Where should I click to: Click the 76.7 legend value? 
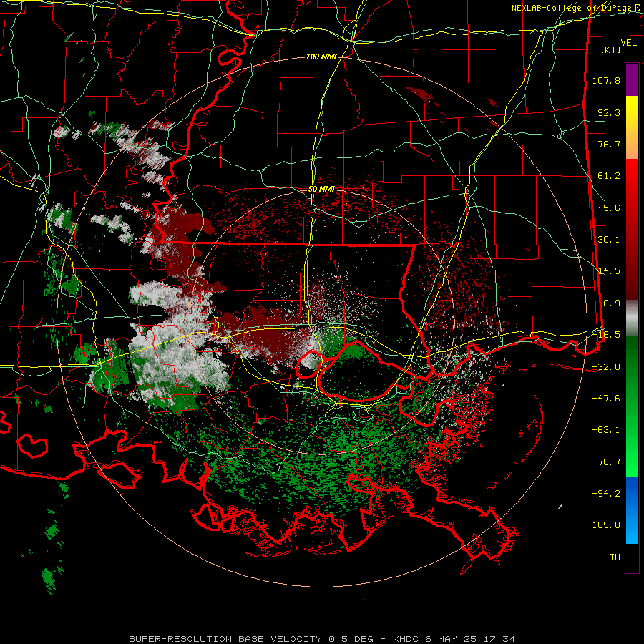609,144
